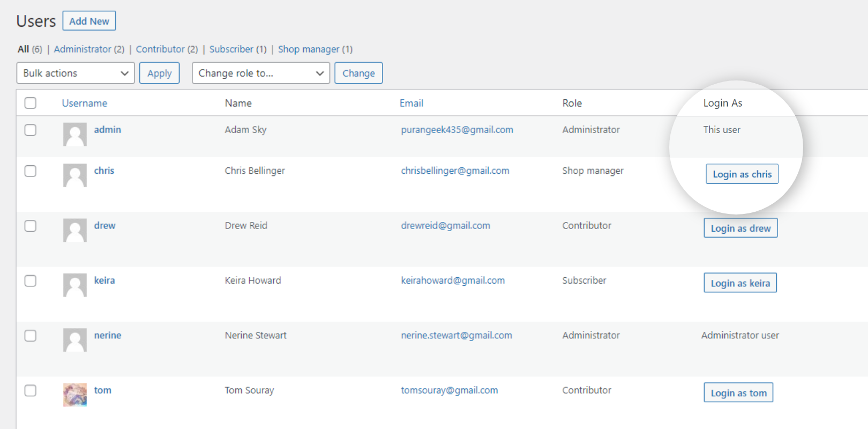Click the Login As column header
Image resolution: width=868 pixels, height=429 pixels.
point(723,103)
